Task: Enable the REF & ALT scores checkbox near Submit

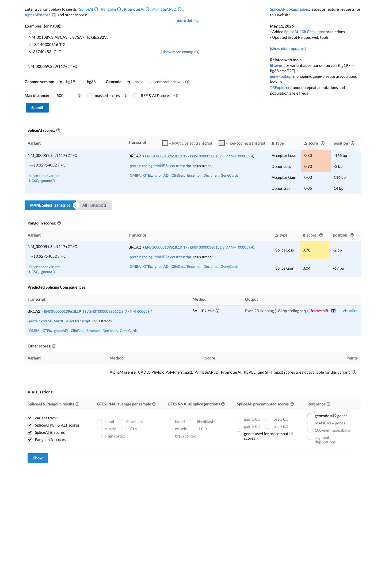Action: [136, 96]
